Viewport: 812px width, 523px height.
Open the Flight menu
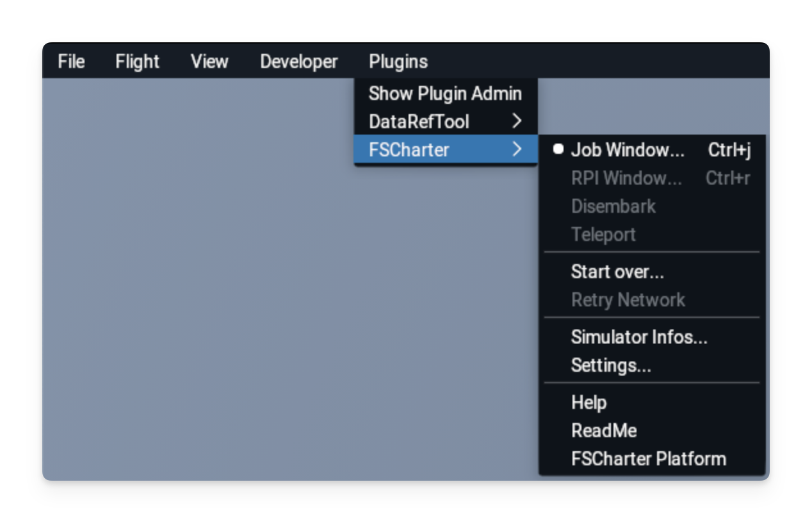click(x=137, y=62)
